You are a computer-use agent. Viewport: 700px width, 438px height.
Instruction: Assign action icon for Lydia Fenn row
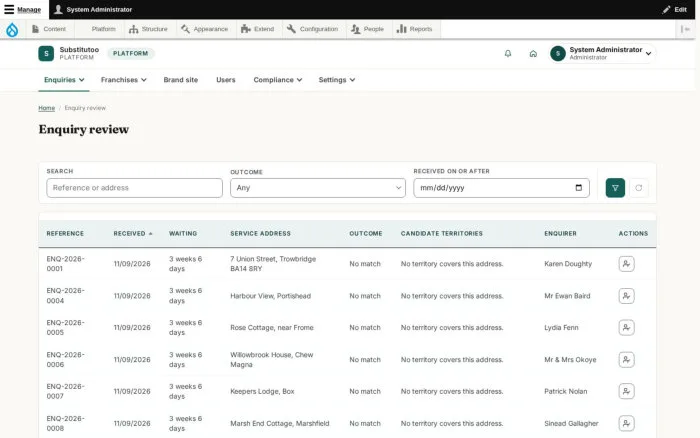coord(626,327)
